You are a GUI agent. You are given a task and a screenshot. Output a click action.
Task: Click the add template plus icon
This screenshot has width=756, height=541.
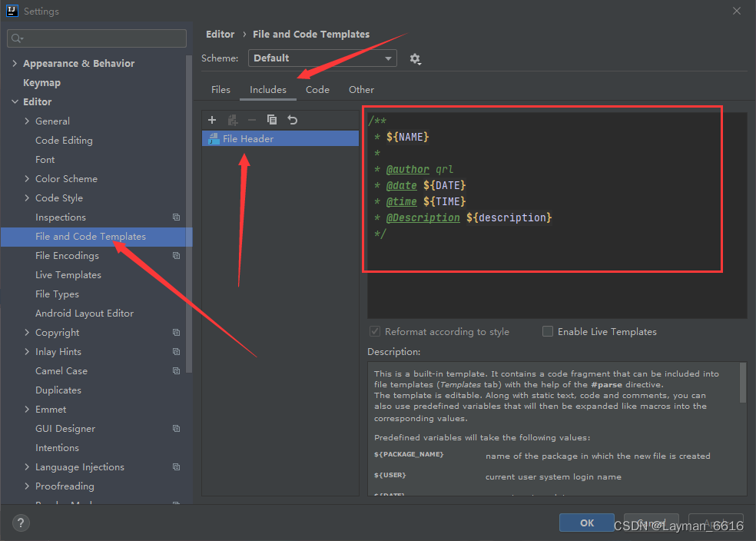point(211,120)
